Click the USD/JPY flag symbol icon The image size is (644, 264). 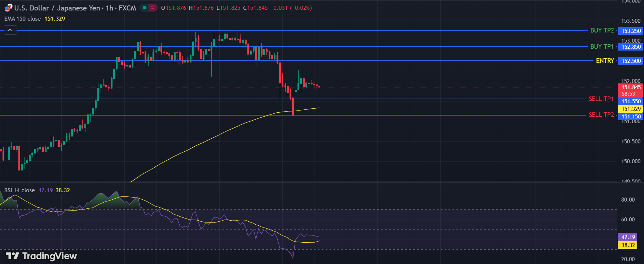pos(8,8)
